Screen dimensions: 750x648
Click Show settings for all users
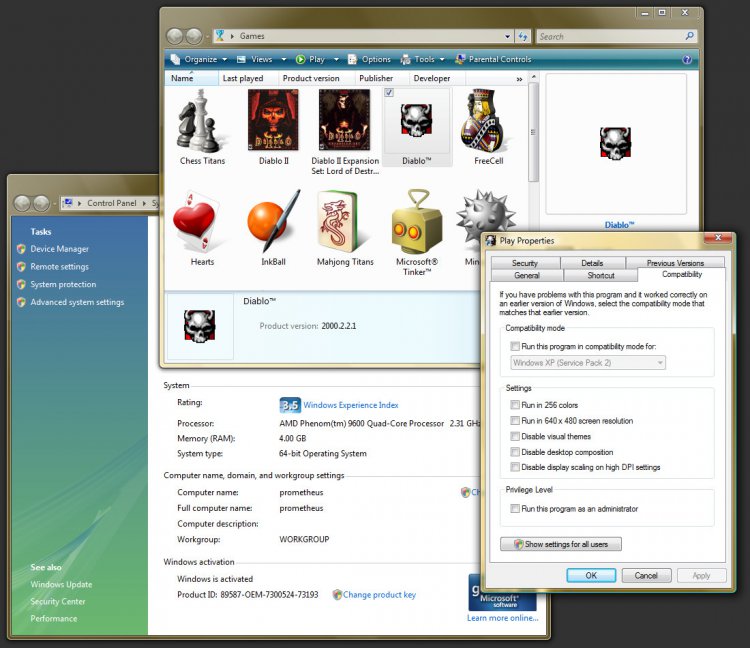[x=561, y=544]
